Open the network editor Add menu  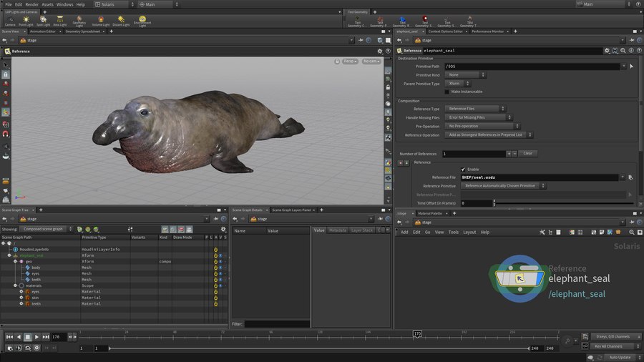click(404, 232)
